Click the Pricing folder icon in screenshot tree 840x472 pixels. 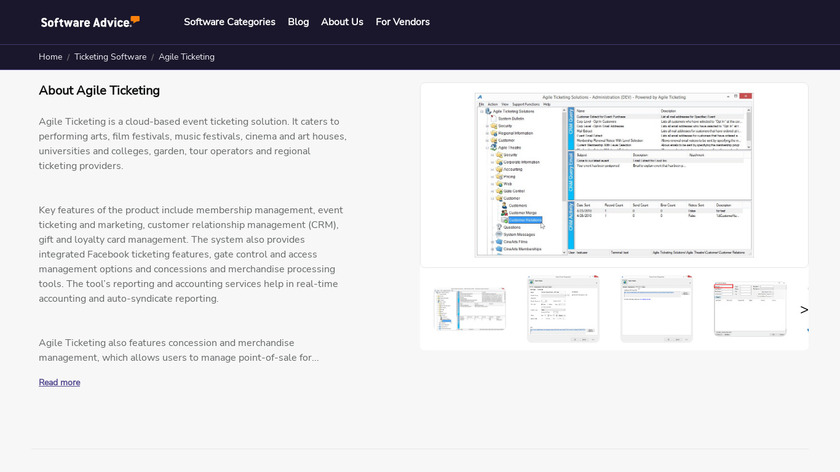pyautogui.click(x=499, y=176)
